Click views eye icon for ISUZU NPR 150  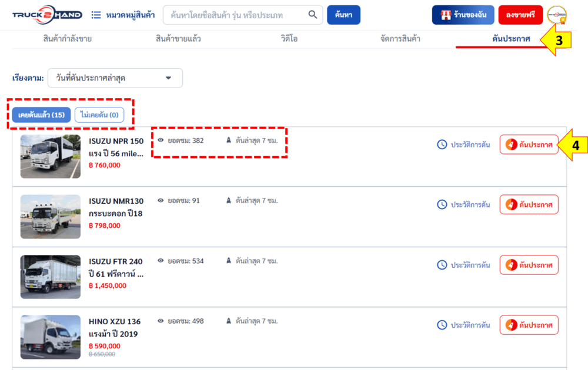tap(161, 140)
